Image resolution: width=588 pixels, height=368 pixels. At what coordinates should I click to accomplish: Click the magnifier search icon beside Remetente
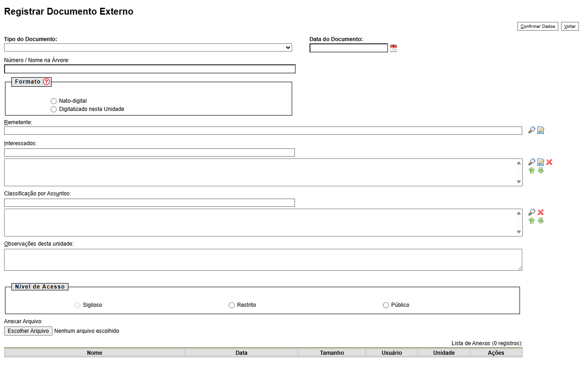pyautogui.click(x=531, y=130)
